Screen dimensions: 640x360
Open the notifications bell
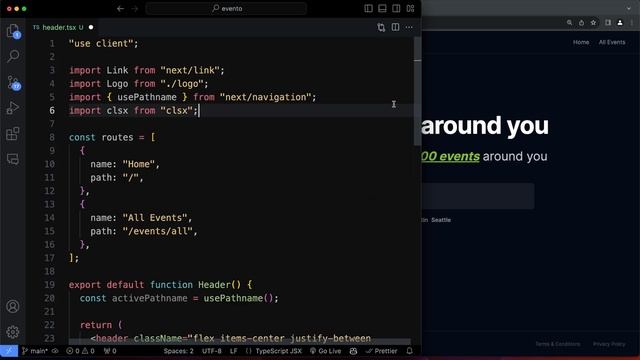tap(409, 351)
